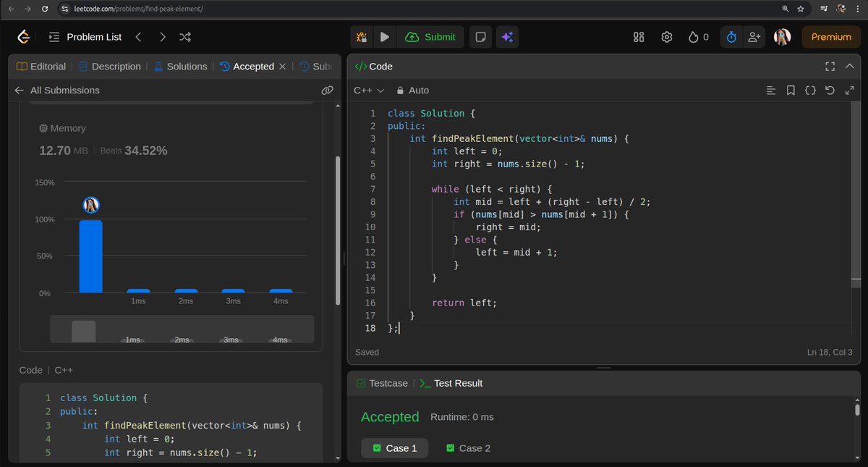Select the Accepted tab

[x=247, y=67]
